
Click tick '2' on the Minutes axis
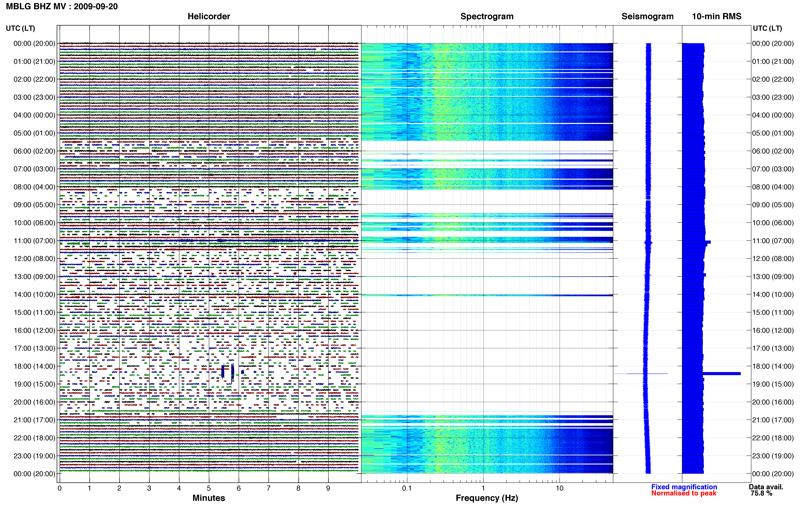click(x=119, y=488)
